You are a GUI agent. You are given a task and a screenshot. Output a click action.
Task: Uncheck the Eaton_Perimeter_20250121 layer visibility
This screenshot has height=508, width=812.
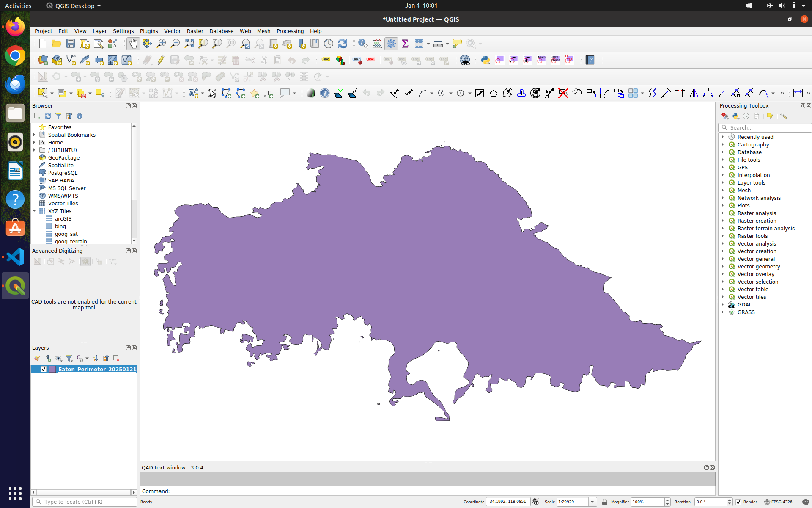(44, 369)
